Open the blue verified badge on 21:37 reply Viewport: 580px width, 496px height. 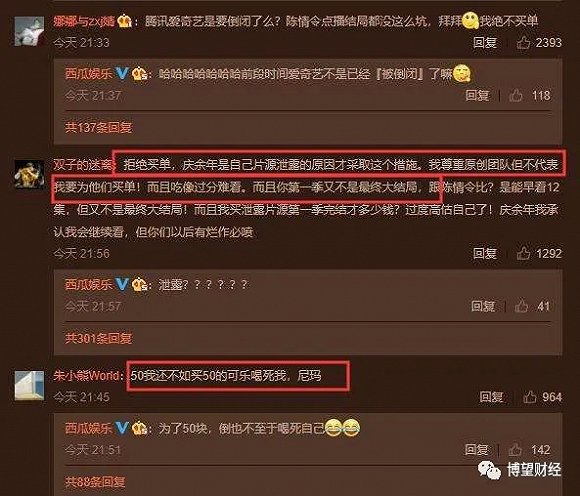pyautogui.click(x=122, y=73)
